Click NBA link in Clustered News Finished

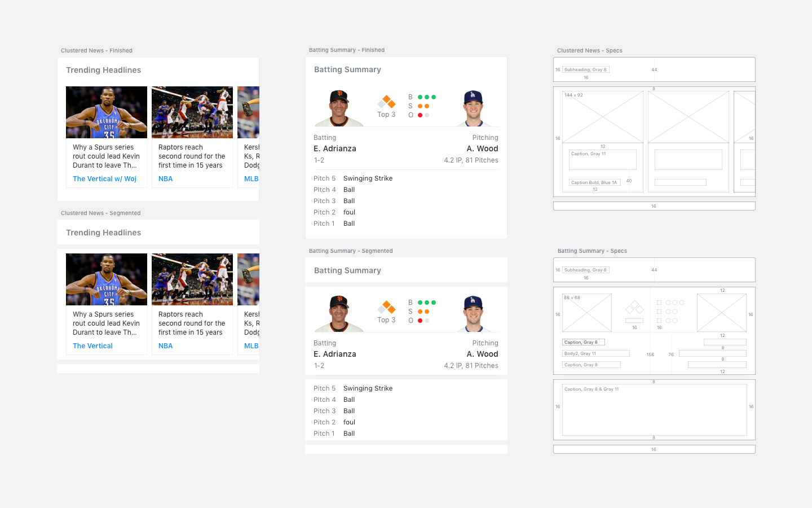tap(165, 179)
